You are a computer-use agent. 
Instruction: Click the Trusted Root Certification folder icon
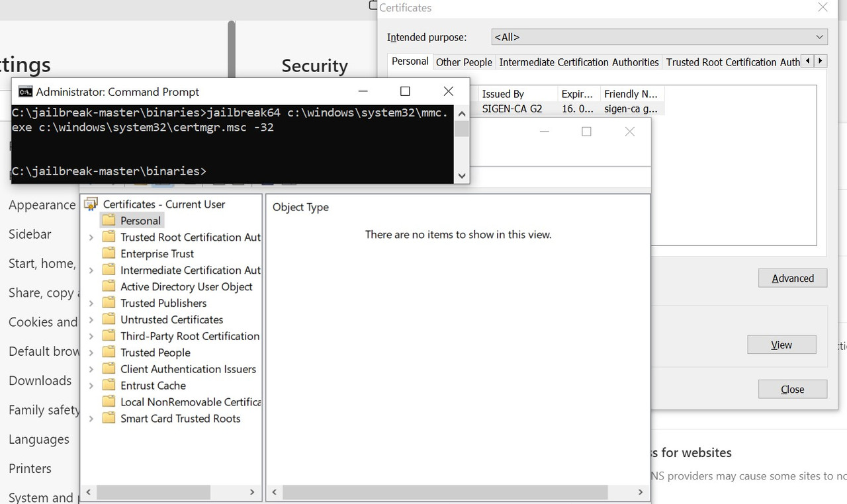tap(109, 237)
